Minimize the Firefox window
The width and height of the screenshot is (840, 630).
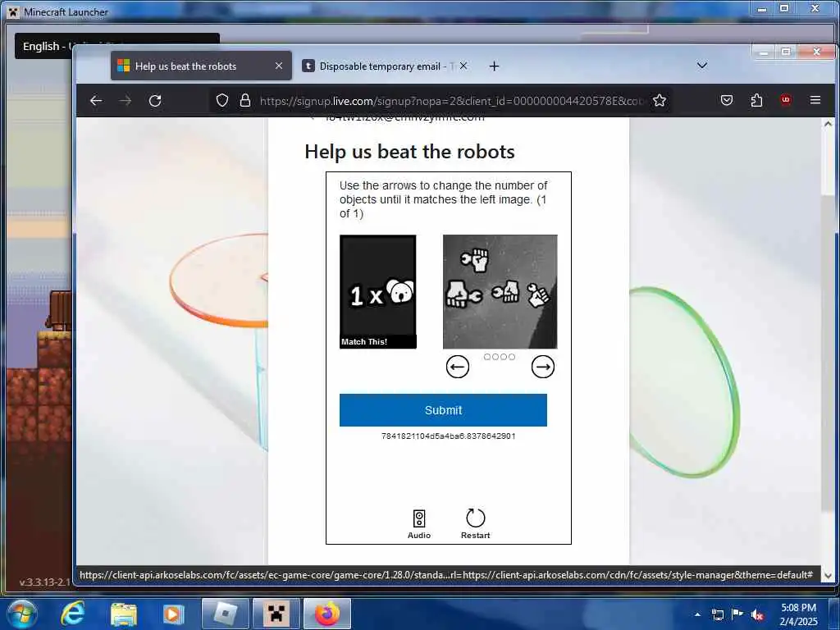[x=764, y=52]
